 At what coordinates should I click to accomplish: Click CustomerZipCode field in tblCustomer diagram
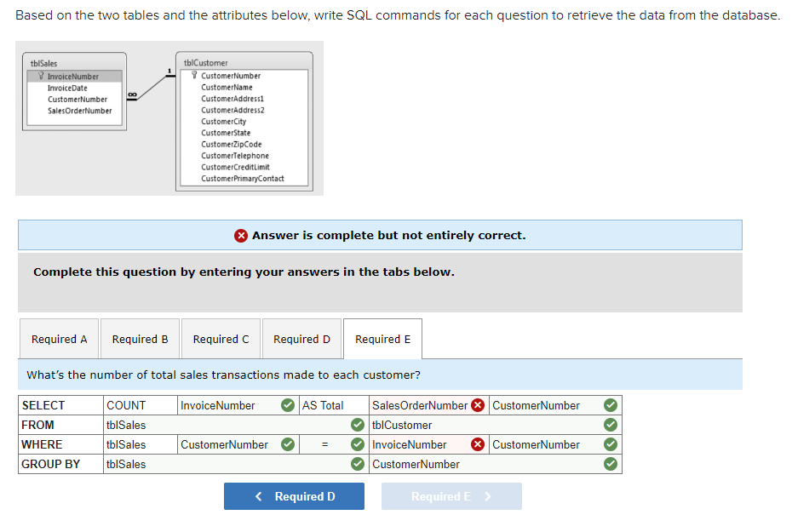(x=232, y=144)
